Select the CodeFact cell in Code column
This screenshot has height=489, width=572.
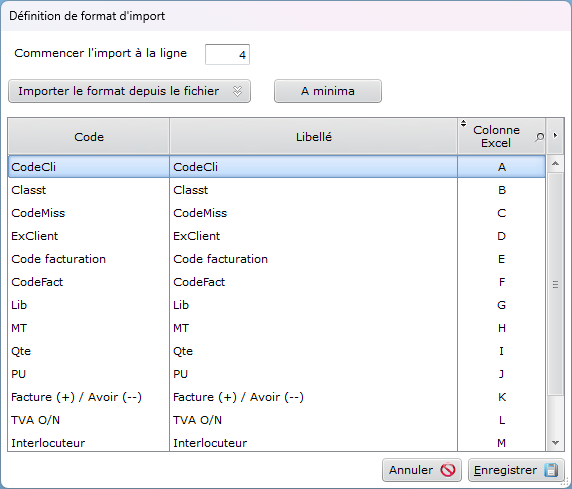pos(89,282)
